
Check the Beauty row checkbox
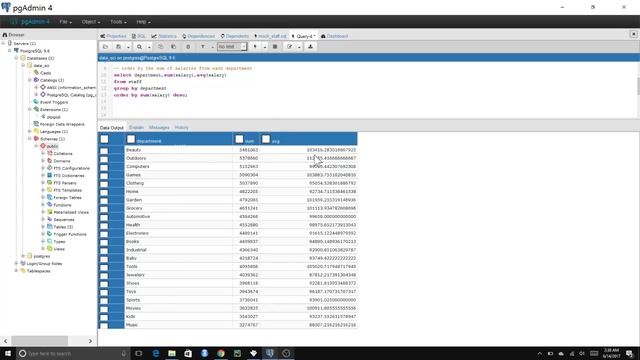[x=104, y=151]
